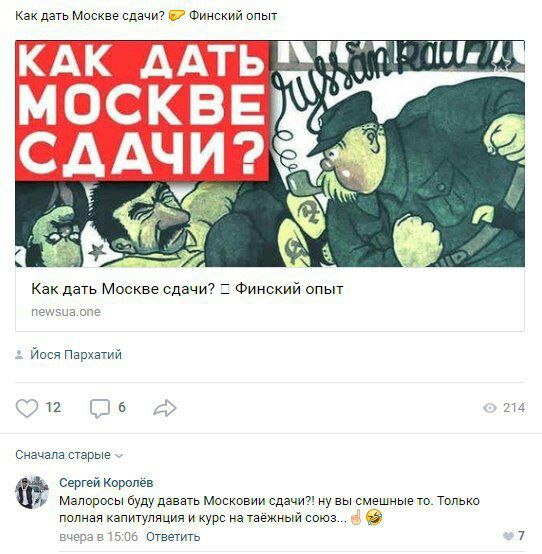Viewport: 542px width, 554px height.
Task: Click Ответить to reply to the comment
Action: [x=173, y=537]
